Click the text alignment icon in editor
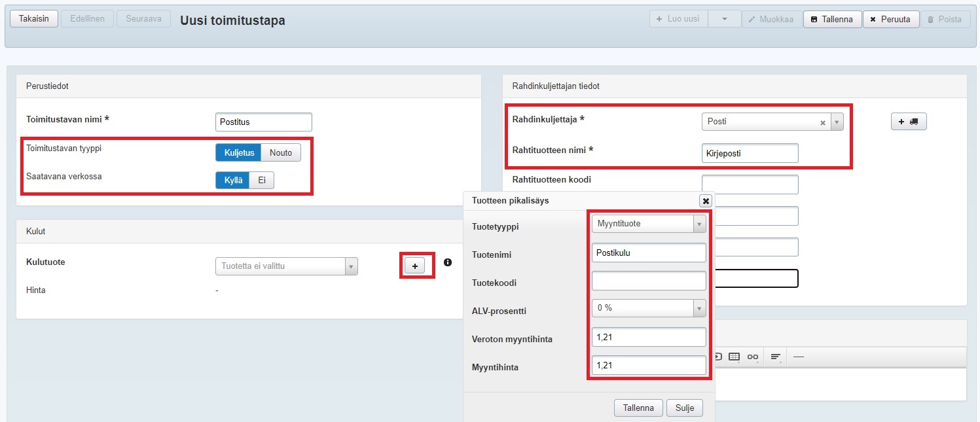The height and width of the screenshot is (422, 980). click(x=776, y=357)
